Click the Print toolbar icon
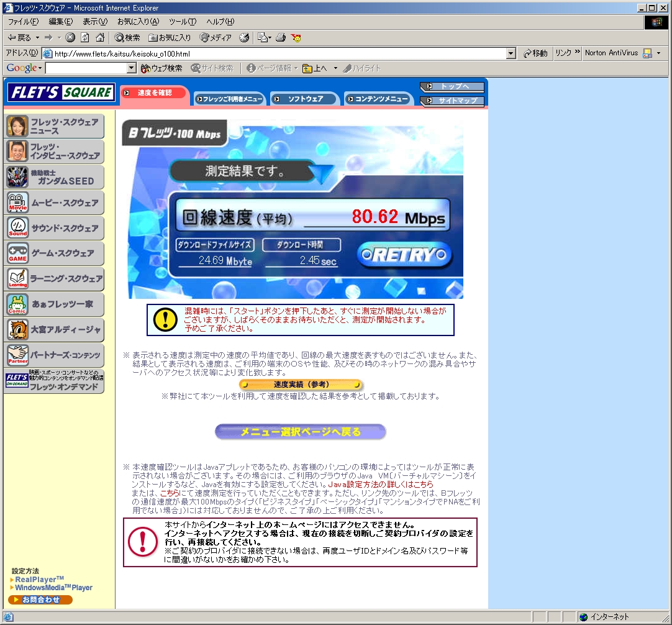The image size is (672, 625). (x=281, y=38)
